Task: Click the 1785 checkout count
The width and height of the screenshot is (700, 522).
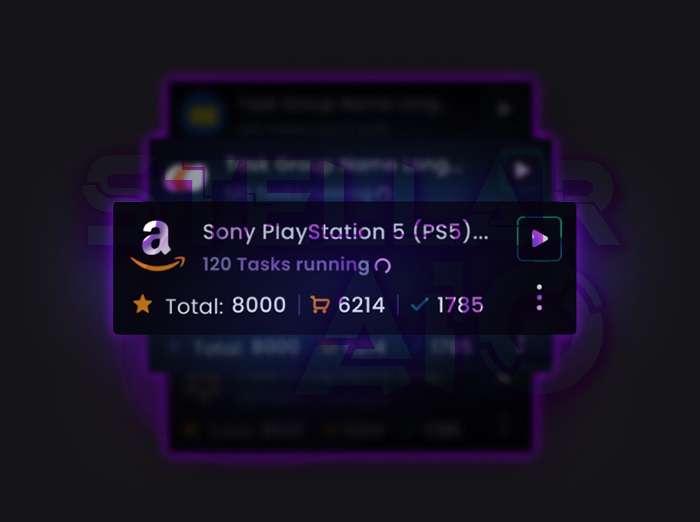Action: tap(460, 305)
